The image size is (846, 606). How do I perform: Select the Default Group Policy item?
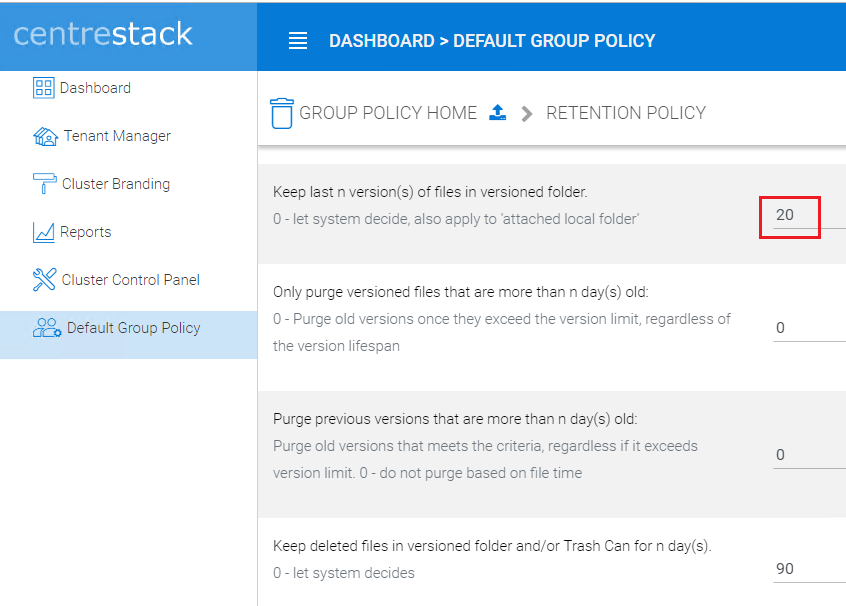coord(128,335)
